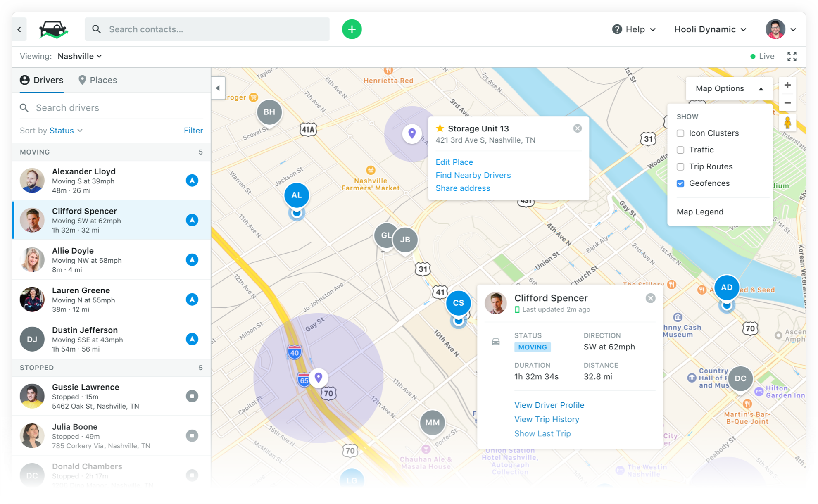Select the CS driver map marker
The image size is (818, 504).
[x=458, y=303]
